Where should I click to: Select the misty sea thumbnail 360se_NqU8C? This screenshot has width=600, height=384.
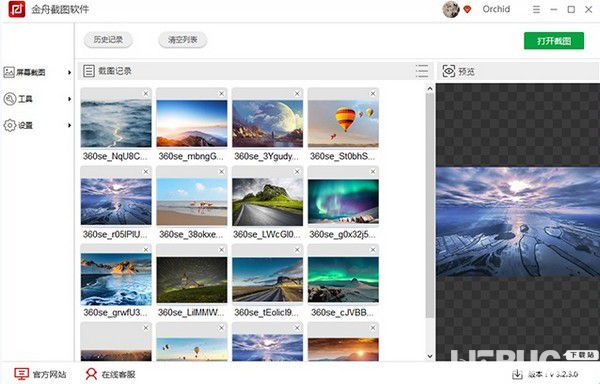[116, 124]
